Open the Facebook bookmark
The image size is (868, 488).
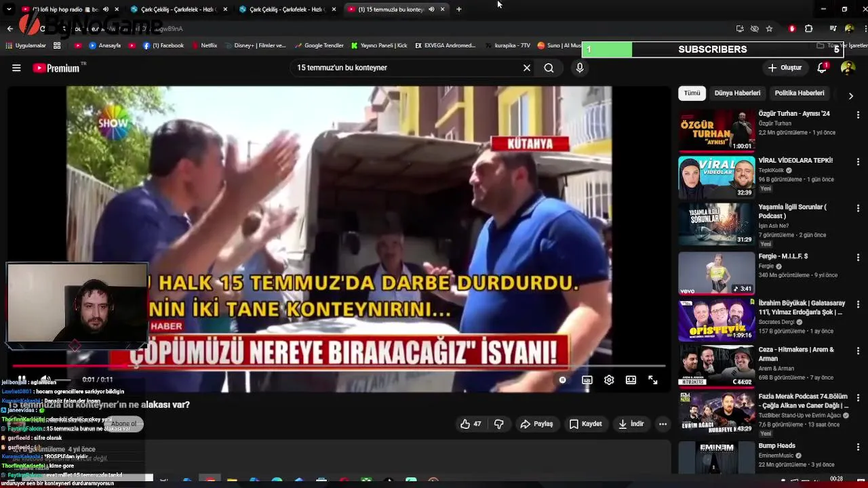click(163, 45)
